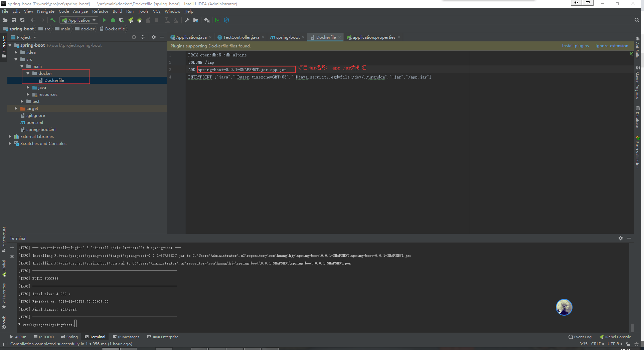Open the TODO tool window button
Viewport: 644px width, 350px height.
point(44,337)
